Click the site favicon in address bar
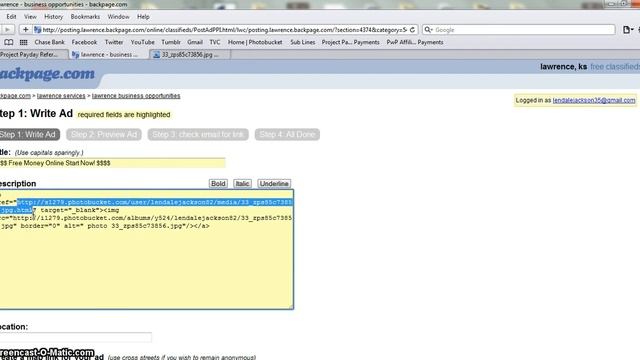 pyautogui.click(x=38, y=30)
